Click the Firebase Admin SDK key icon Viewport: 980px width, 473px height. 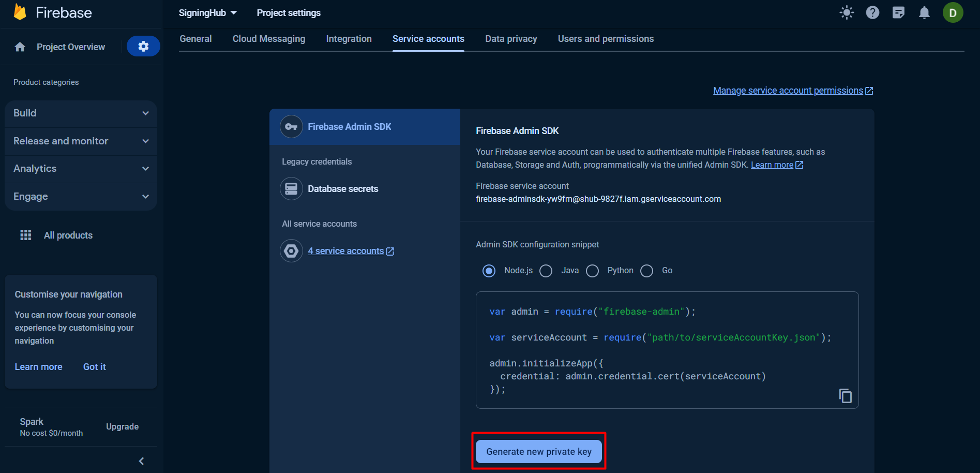[x=291, y=126]
